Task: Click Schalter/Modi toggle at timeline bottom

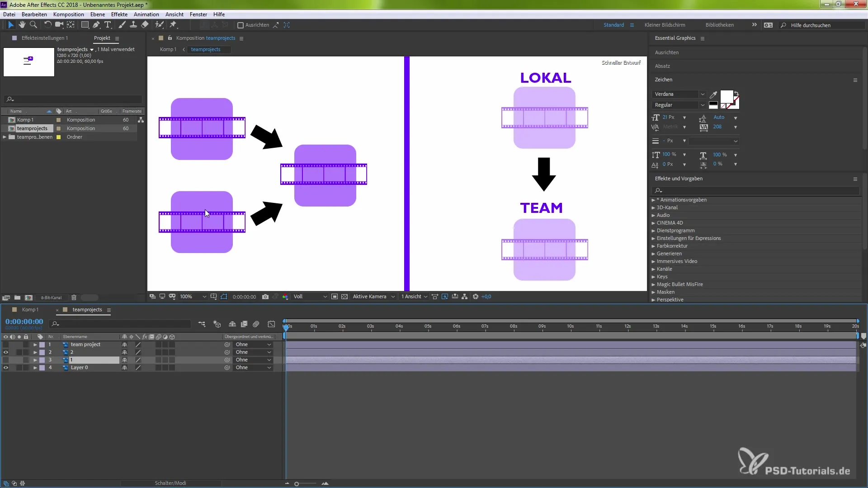Action: pyautogui.click(x=170, y=483)
